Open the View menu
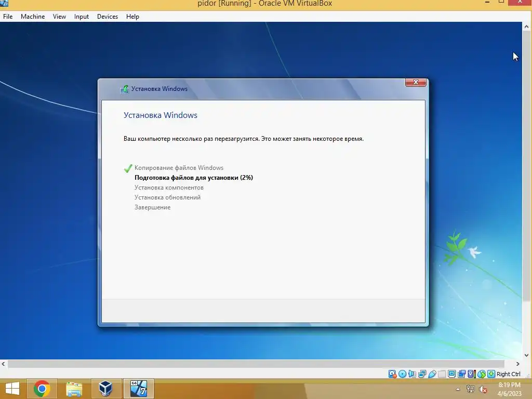532x399 pixels. tap(59, 16)
